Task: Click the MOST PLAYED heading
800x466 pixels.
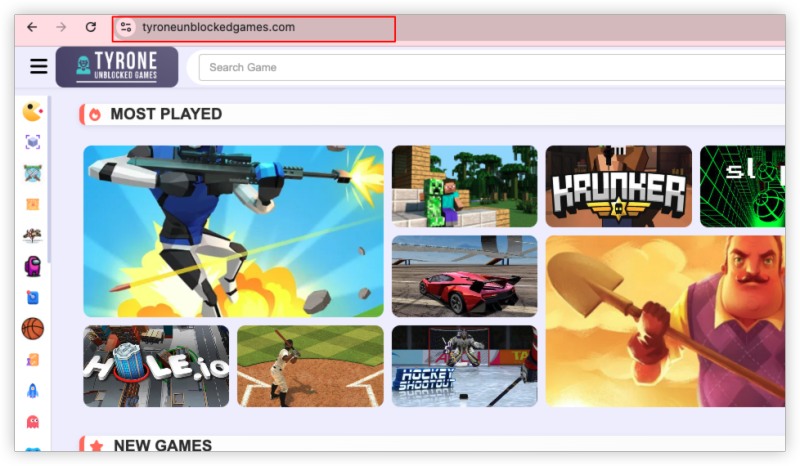Action: click(166, 114)
